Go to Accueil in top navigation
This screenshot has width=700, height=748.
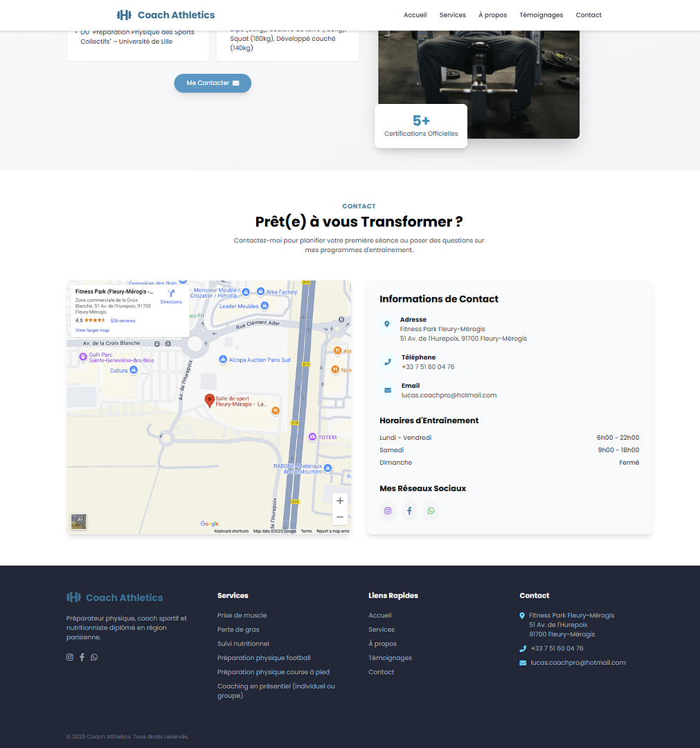click(x=415, y=15)
